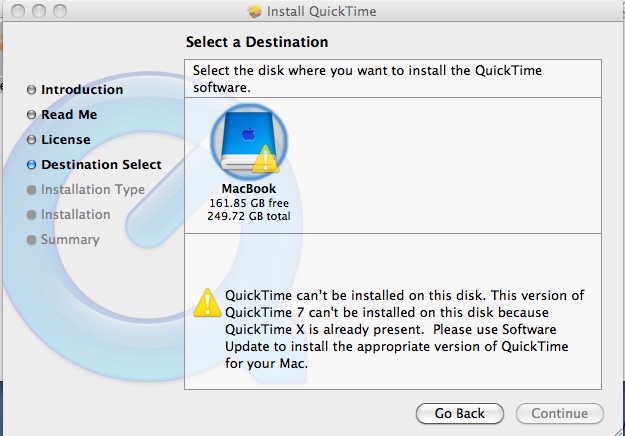Click the gray bullet beside Summary
This screenshot has width=625, height=436.
pos(31,240)
